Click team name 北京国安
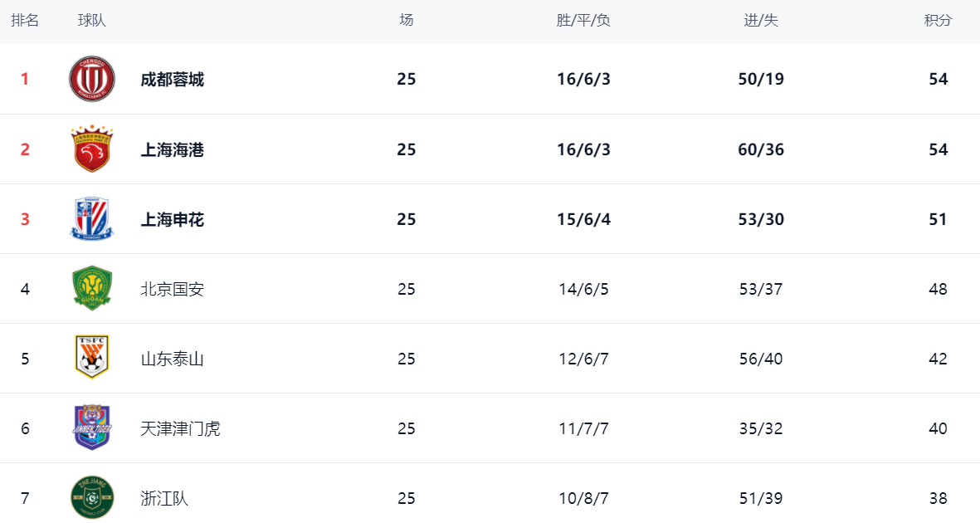980x523 pixels. 172,289
